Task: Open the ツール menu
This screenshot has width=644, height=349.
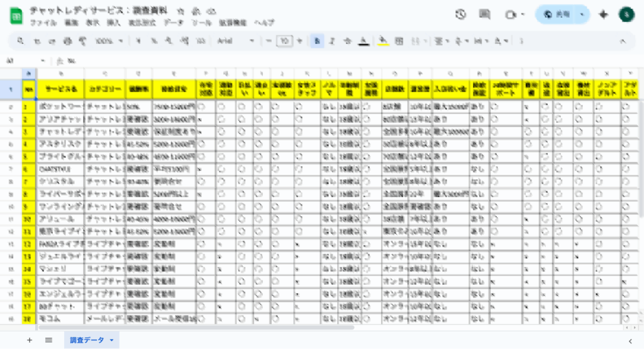Action: tap(202, 23)
